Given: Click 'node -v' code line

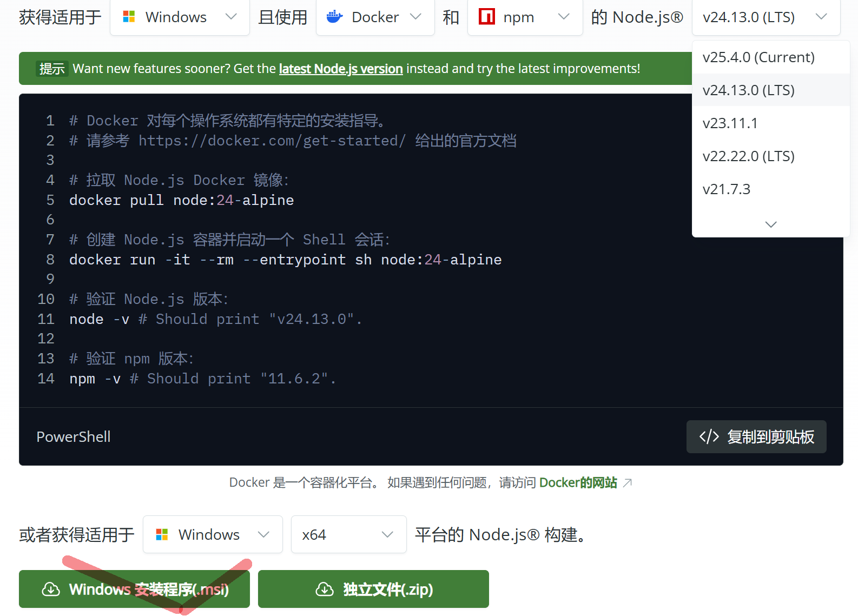Looking at the screenshot, I should tap(216, 319).
